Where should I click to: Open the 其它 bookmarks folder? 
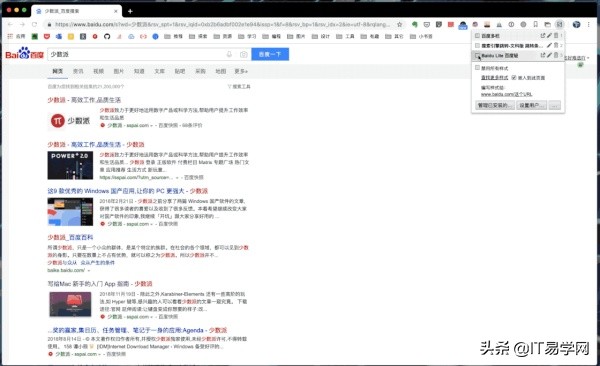[x=395, y=36]
